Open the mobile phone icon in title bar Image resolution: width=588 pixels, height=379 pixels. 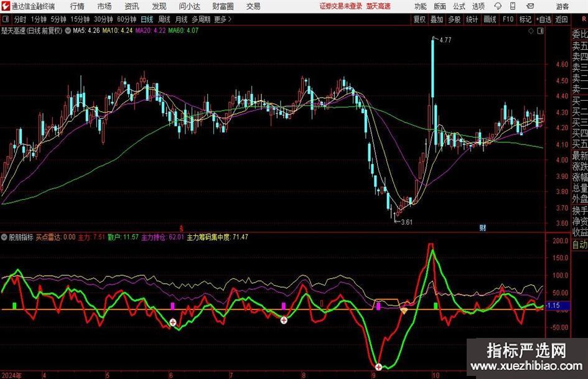tap(513, 6)
